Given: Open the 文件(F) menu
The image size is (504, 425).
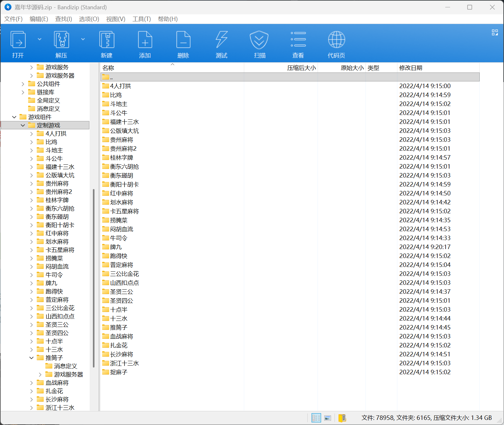Looking at the screenshot, I should [13, 19].
